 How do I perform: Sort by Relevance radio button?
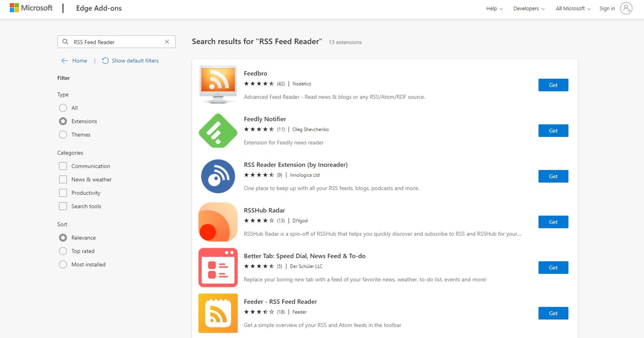(x=63, y=237)
